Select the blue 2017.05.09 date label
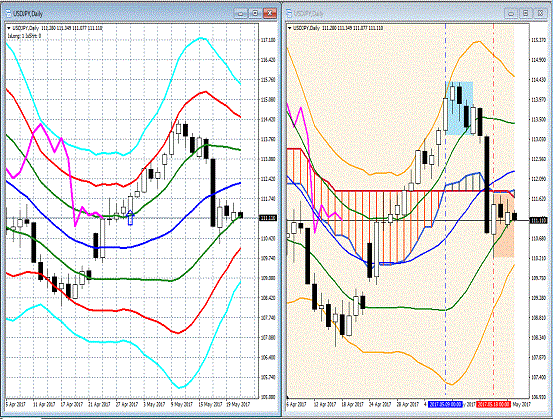This screenshot has height=419, width=553. point(445,404)
